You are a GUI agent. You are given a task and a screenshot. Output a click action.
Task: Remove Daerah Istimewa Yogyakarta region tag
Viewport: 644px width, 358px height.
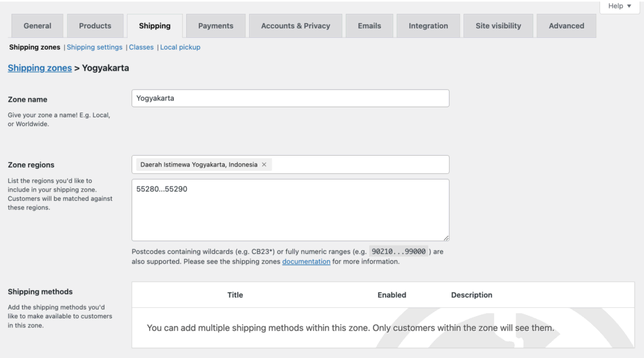pos(264,165)
